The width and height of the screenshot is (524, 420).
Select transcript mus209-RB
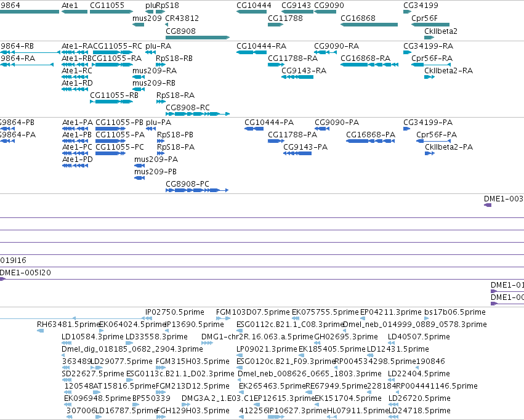coord(154,83)
